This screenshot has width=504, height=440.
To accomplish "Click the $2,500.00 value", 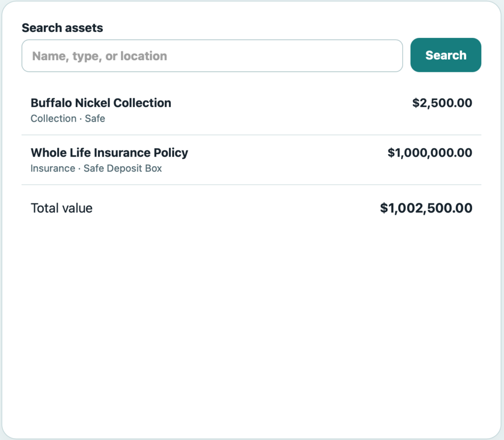I will (442, 103).
